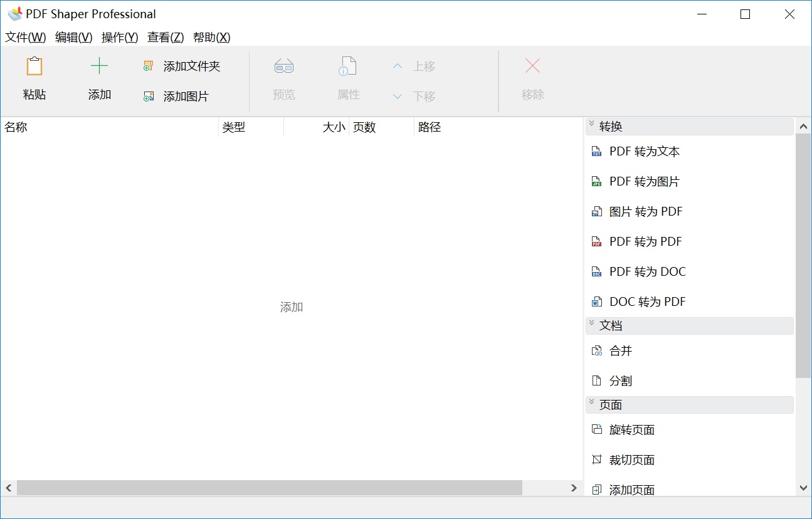Image resolution: width=812 pixels, height=519 pixels.
Task: Click the PDF Shaper app icon in title bar
Action: (15, 14)
